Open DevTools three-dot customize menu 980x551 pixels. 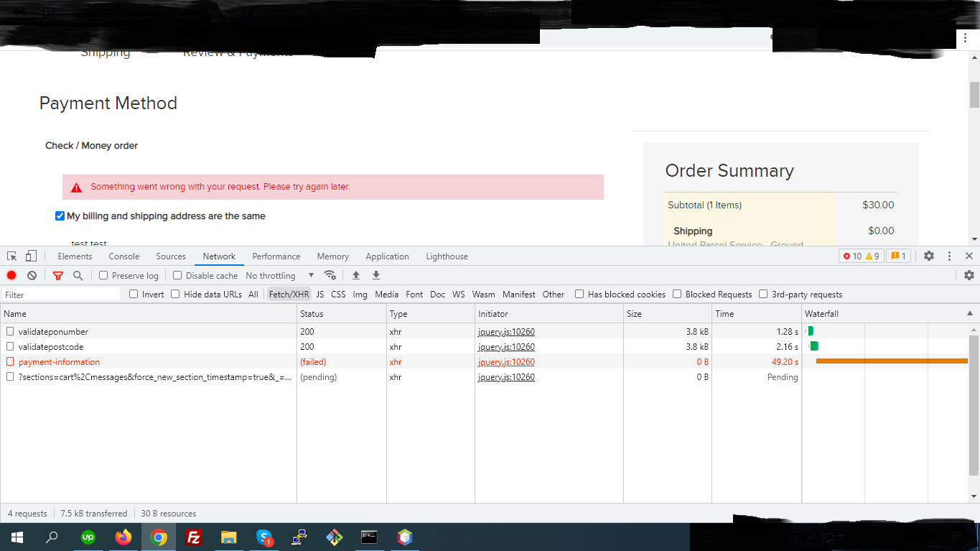pos(949,256)
